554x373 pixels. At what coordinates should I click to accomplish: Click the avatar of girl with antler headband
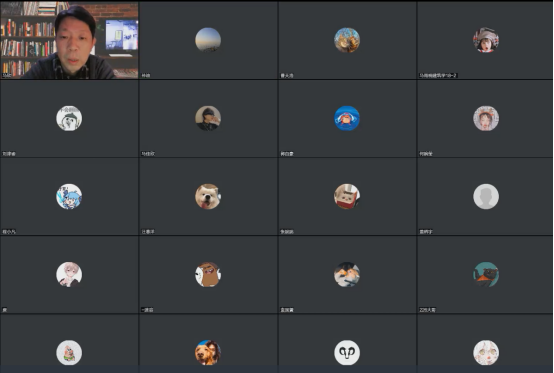click(486, 118)
